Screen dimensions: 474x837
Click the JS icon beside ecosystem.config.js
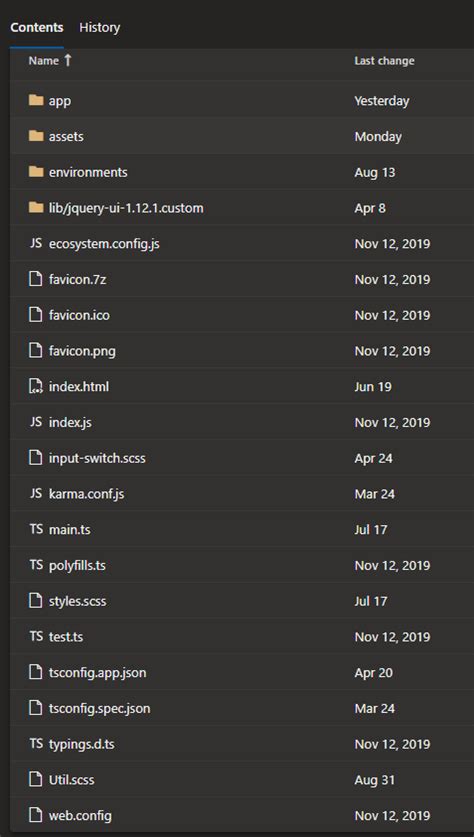point(36,244)
